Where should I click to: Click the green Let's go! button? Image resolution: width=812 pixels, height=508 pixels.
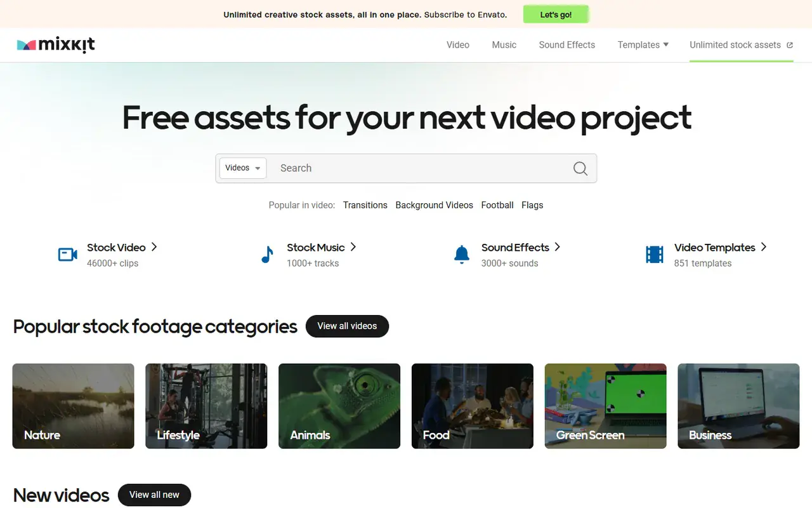tap(556, 14)
